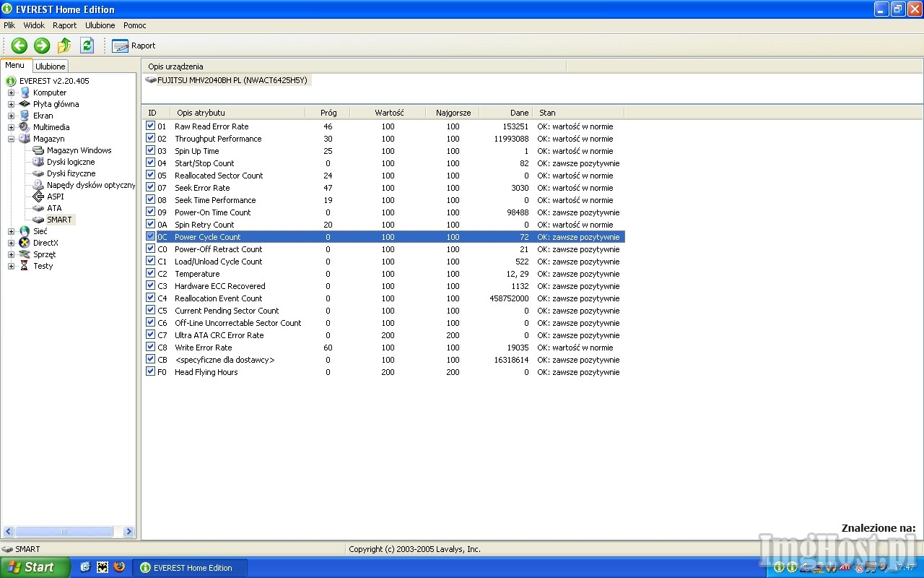This screenshot has width=924, height=578.
Task: Open Dyski logiczne page
Action: tap(71, 162)
